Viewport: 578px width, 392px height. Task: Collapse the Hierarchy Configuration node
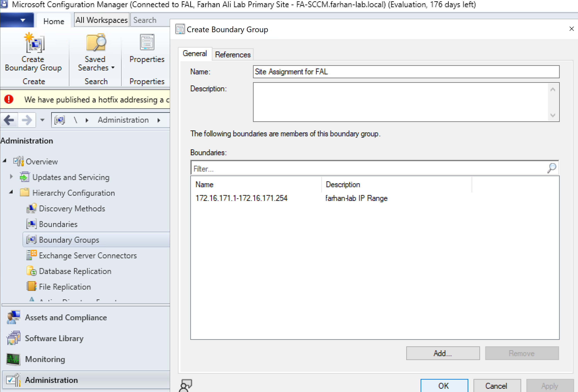[x=11, y=192]
